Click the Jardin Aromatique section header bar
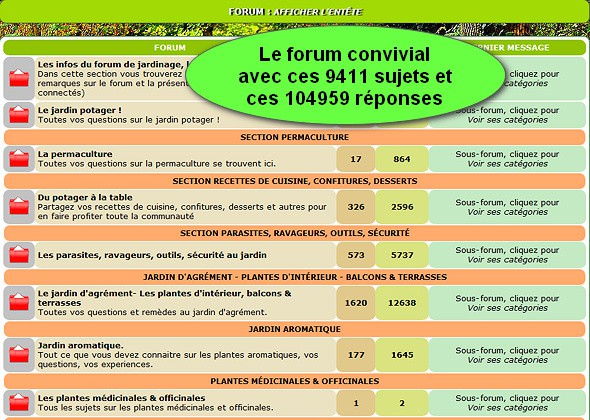 click(x=295, y=329)
